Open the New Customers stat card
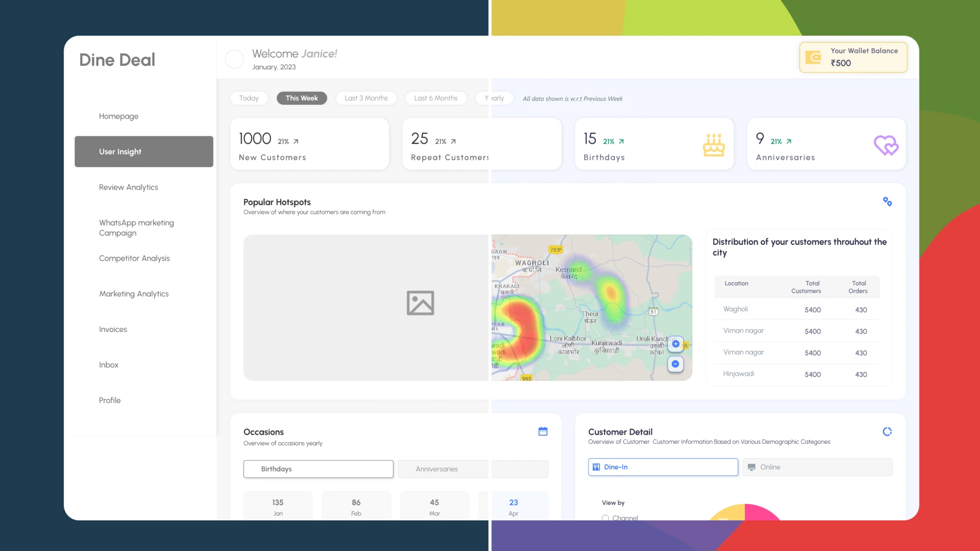This screenshot has height=551, width=980. click(x=310, y=144)
